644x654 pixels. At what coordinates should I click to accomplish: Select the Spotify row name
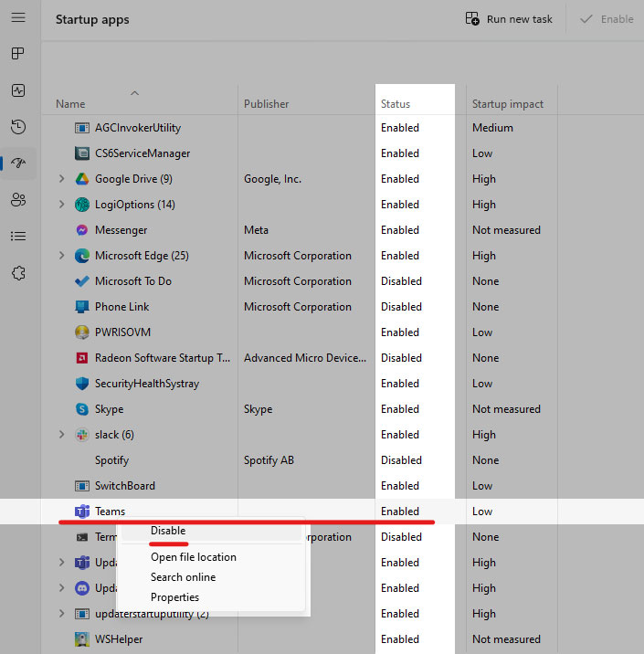click(x=111, y=460)
